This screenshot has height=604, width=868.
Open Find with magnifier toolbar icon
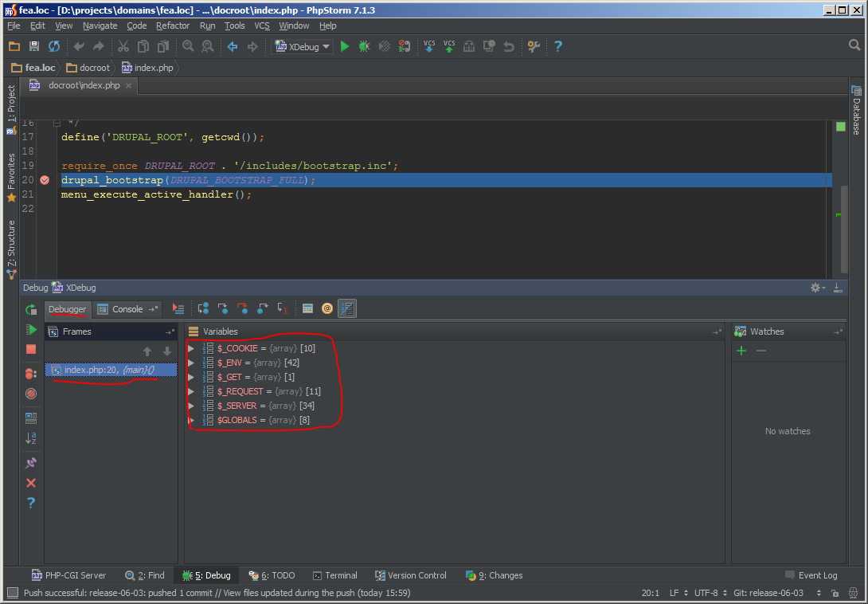pos(188,46)
